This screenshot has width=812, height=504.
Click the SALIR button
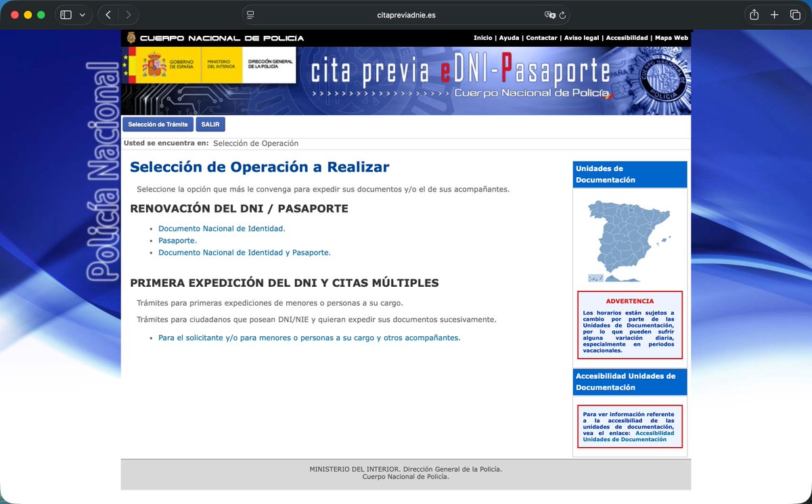[210, 124]
